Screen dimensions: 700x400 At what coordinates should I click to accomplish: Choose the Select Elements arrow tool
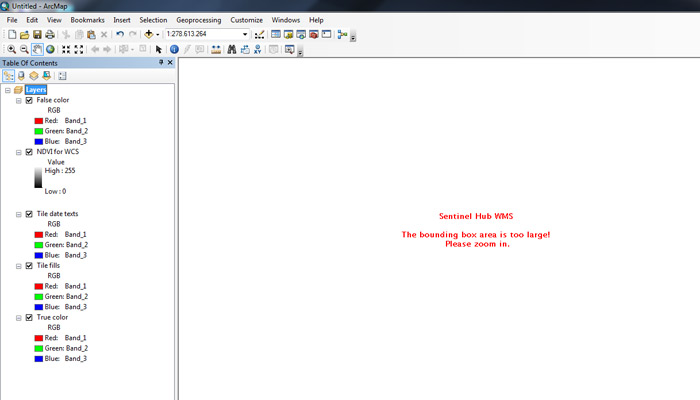pos(158,49)
